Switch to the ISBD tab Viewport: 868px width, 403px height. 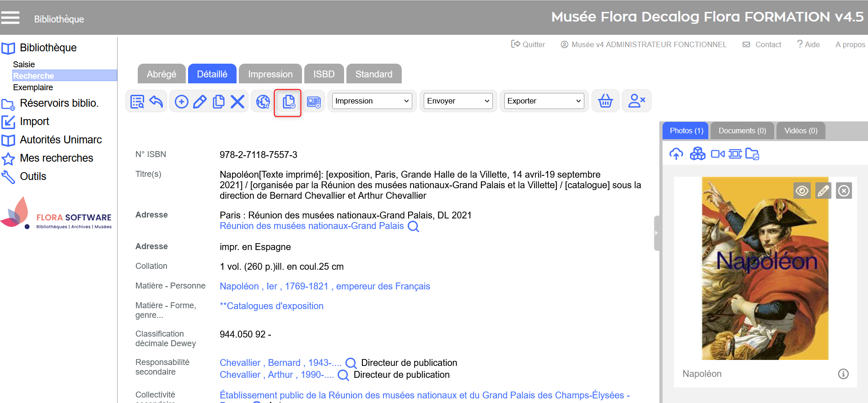point(323,74)
